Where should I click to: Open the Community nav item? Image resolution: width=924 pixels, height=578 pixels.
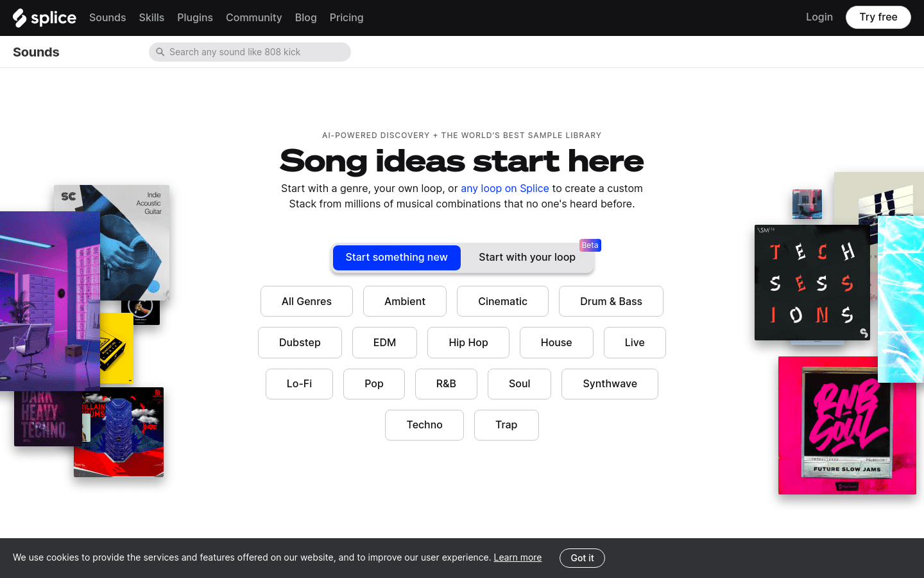pyautogui.click(x=253, y=17)
